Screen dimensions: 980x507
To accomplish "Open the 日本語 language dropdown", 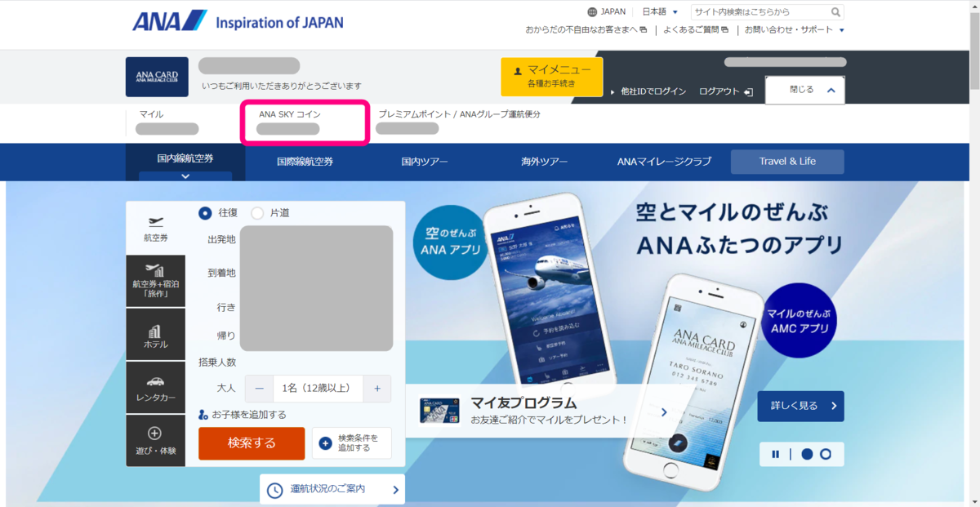I will tap(661, 12).
